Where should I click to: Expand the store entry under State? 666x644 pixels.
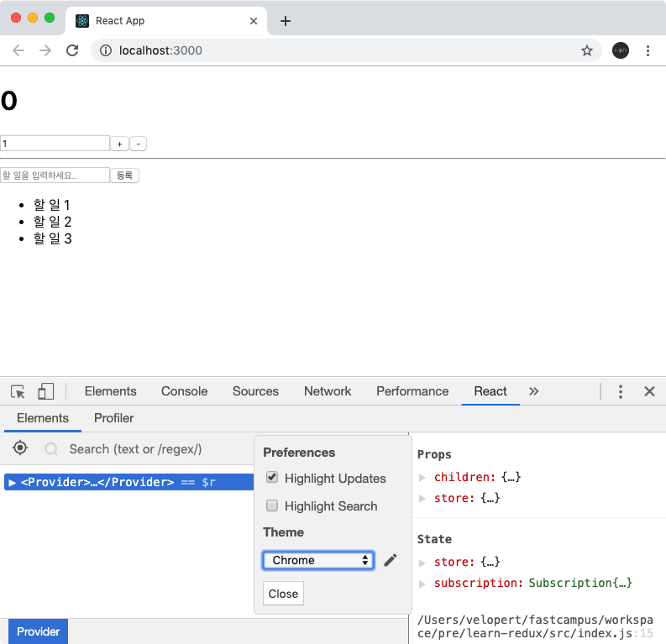tap(422, 563)
